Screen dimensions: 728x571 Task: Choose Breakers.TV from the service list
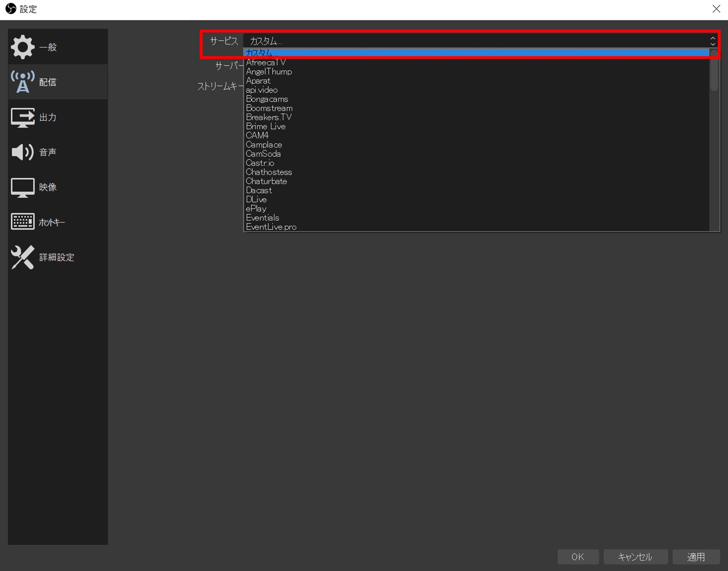476,117
